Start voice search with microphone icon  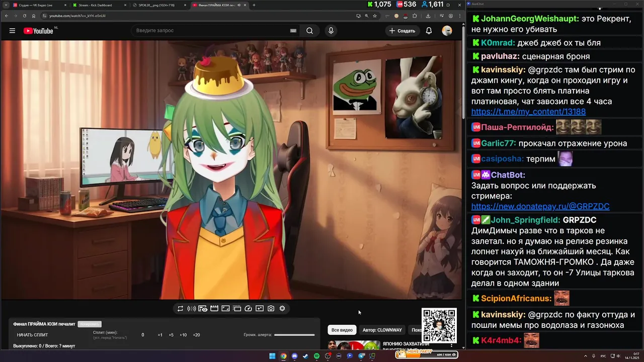tap(331, 31)
